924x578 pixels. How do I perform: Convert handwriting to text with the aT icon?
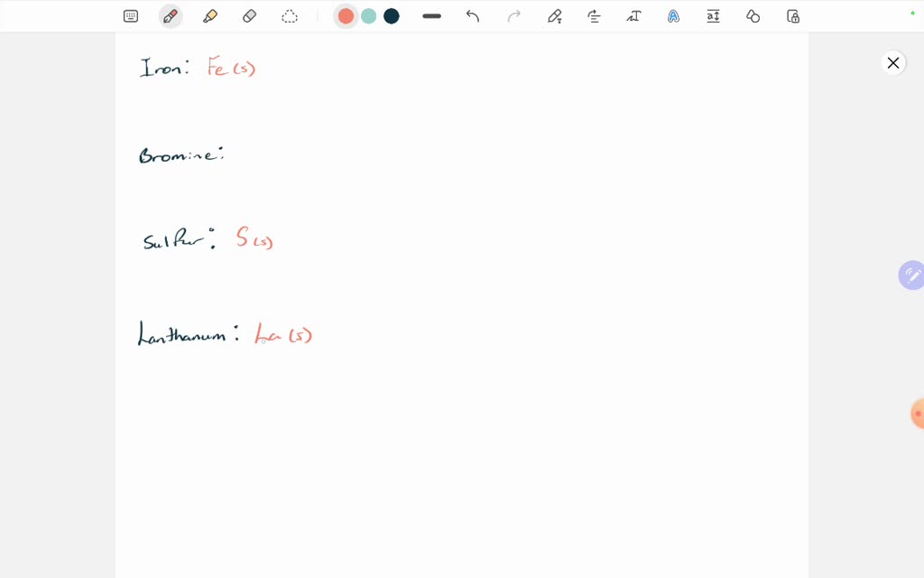pos(633,15)
